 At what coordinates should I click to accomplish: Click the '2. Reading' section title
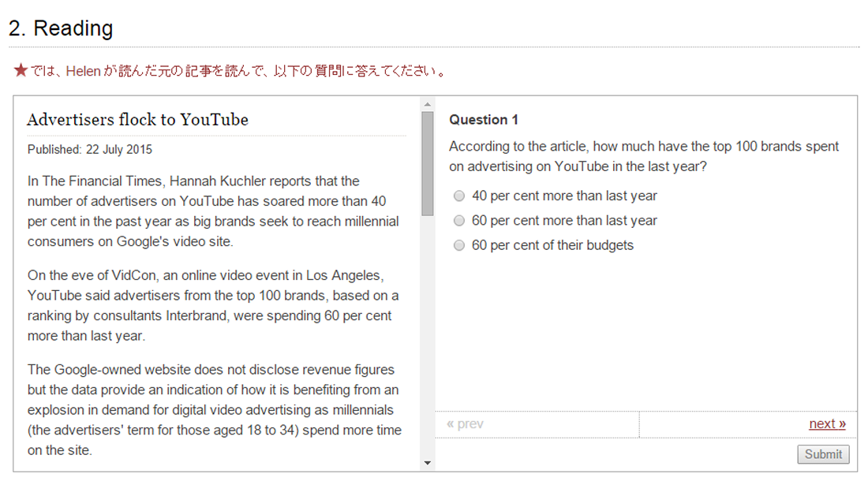(x=61, y=28)
